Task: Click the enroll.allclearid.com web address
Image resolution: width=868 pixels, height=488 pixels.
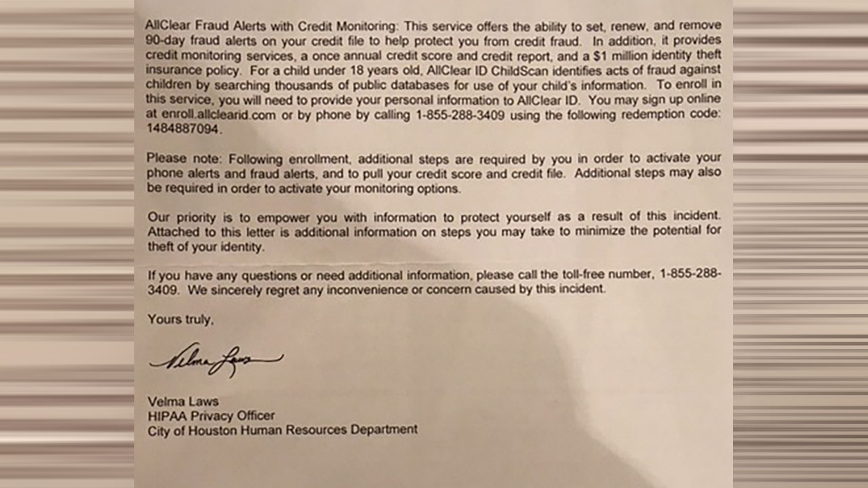Action: point(218,115)
